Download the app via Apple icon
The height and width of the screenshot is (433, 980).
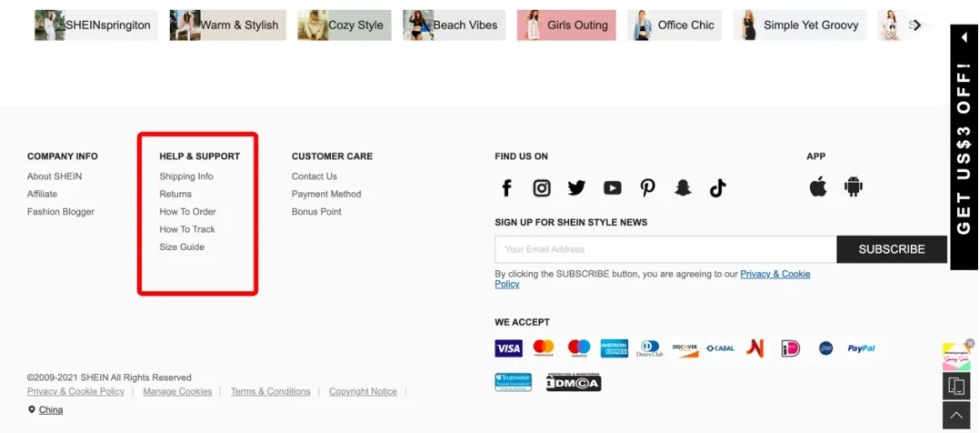[x=818, y=187]
